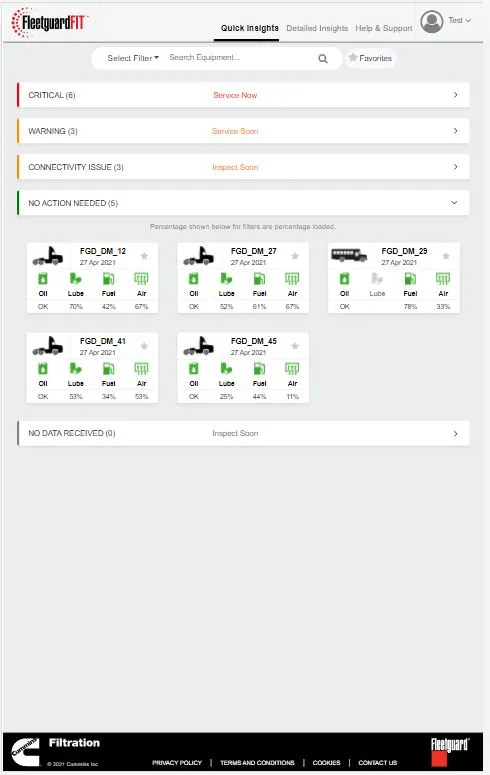Viewport: 490px width, 775px height.
Task: Expand the WARNING (3) section
Action: tap(243, 131)
